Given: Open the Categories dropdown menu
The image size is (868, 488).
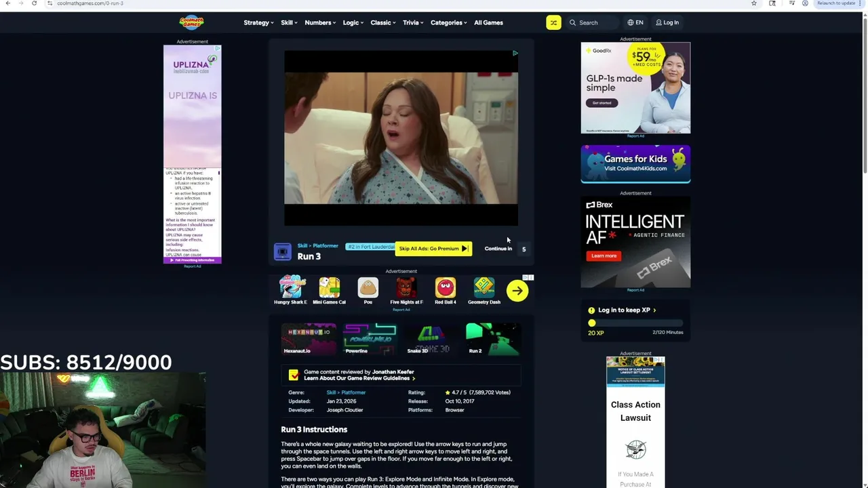Looking at the screenshot, I should point(449,22).
